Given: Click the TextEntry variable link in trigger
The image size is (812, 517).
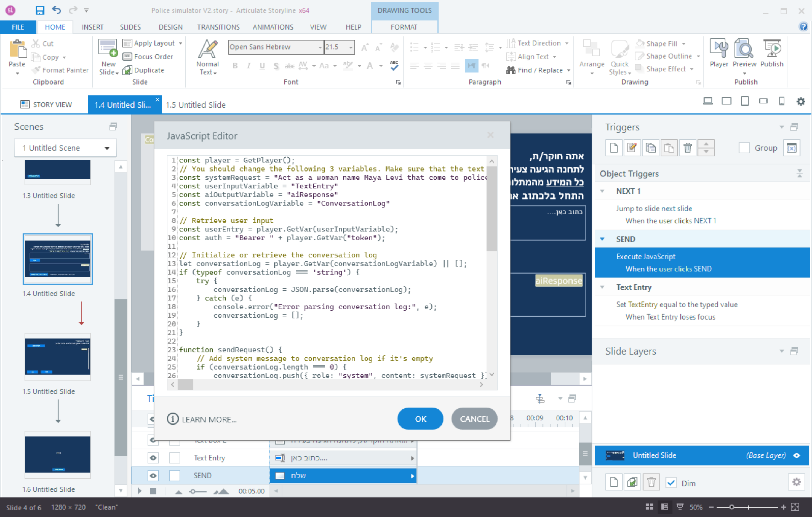Looking at the screenshot, I should point(643,304).
